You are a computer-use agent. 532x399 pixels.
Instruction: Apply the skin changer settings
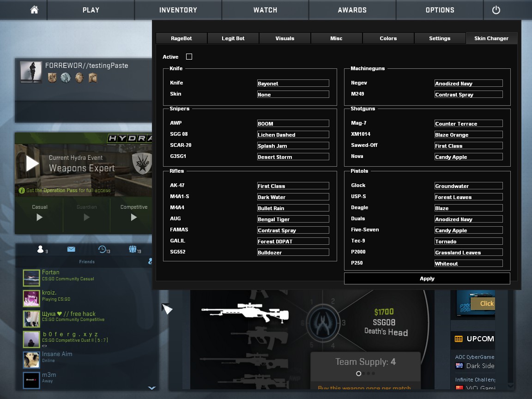427,278
